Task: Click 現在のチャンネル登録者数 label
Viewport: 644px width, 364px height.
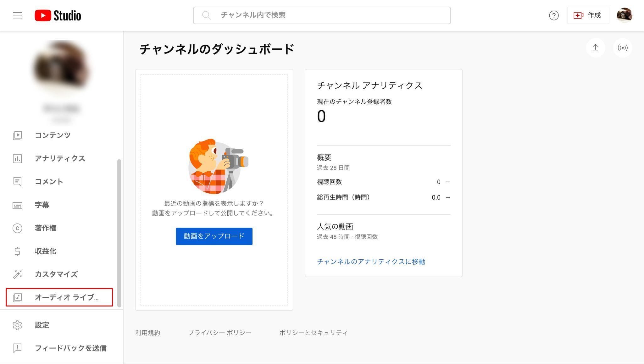Action: [354, 102]
